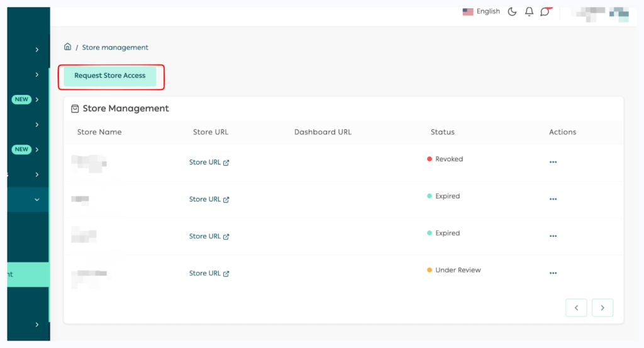This screenshot has height=348, width=644.
Task: Click the Store Management bag icon
Action: (x=75, y=109)
